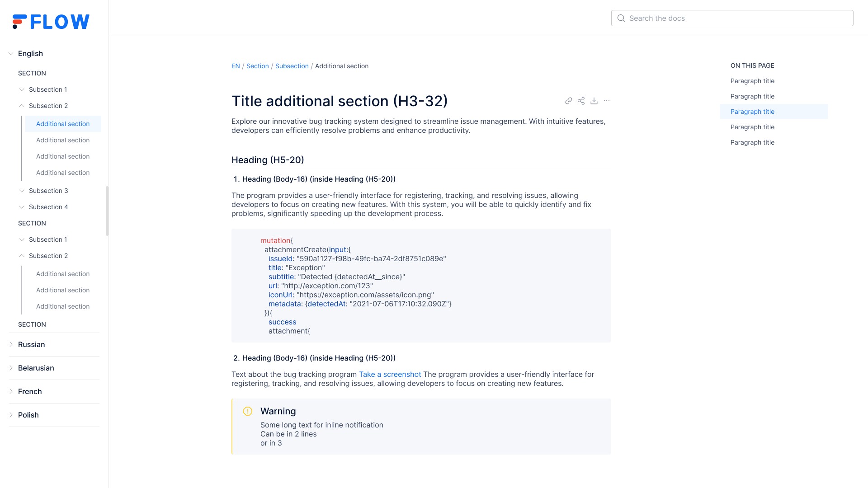Select first Paragraph title in On This Page
Screen dimensions: 868x488
[x=752, y=81]
